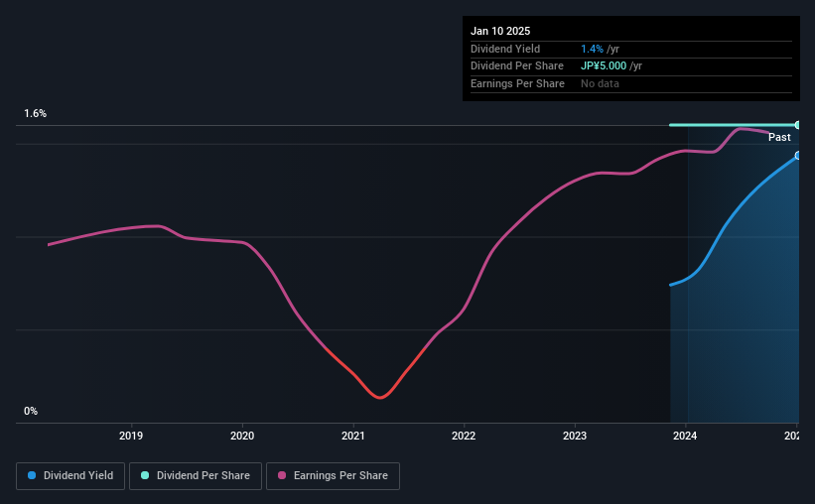Click the pink dot beside Earnings Per Share legend

(282, 476)
